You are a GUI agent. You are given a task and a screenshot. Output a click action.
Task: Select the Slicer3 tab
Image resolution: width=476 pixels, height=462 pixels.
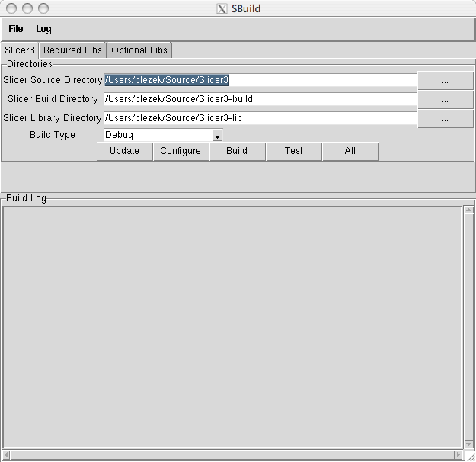point(19,50)
